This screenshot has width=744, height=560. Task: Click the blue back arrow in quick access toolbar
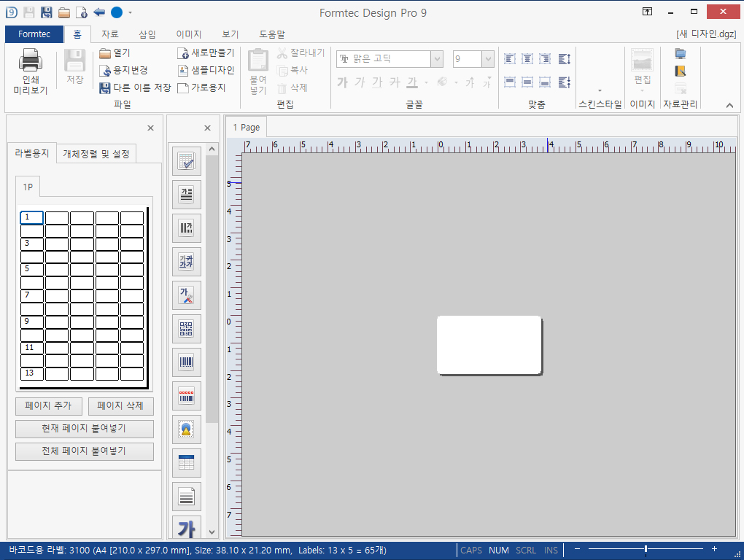coord(99,12)
